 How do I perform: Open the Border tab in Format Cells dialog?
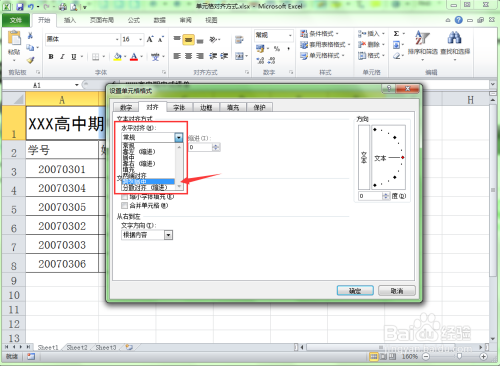(206, 107)
